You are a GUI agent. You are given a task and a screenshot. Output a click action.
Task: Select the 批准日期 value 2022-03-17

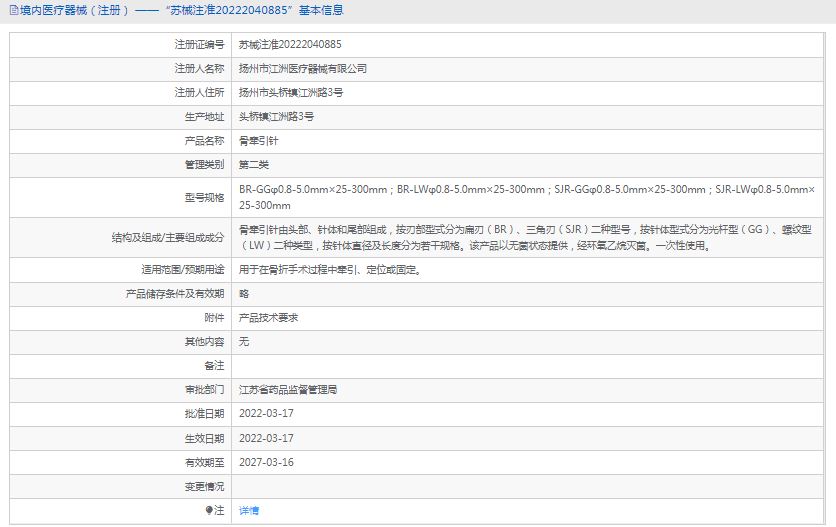point(266,414)
